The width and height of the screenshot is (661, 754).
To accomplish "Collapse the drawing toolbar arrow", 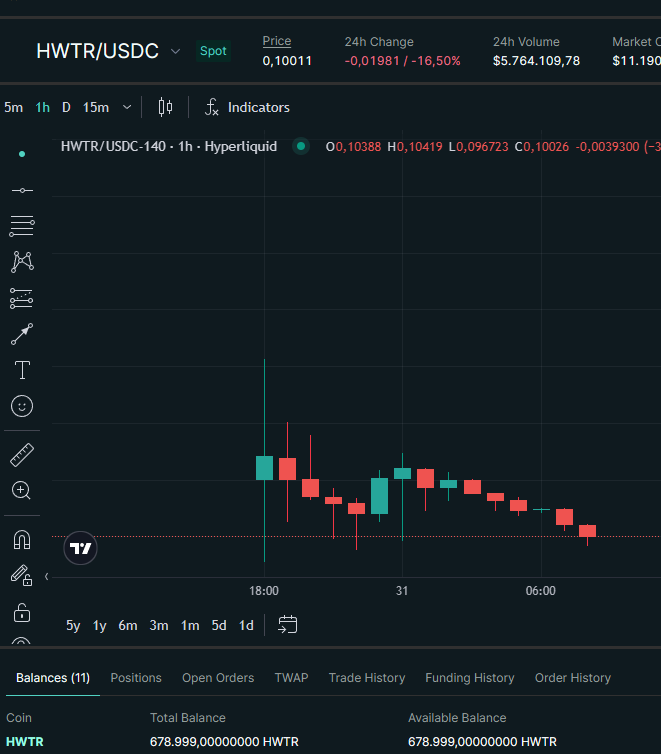I will pos(47,576).
